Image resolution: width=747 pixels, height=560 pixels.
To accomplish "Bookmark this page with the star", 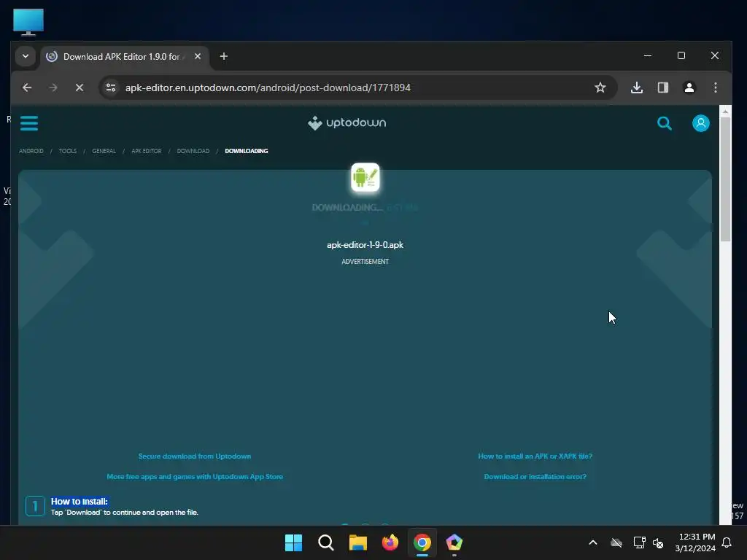I will (x=600, y=87).
